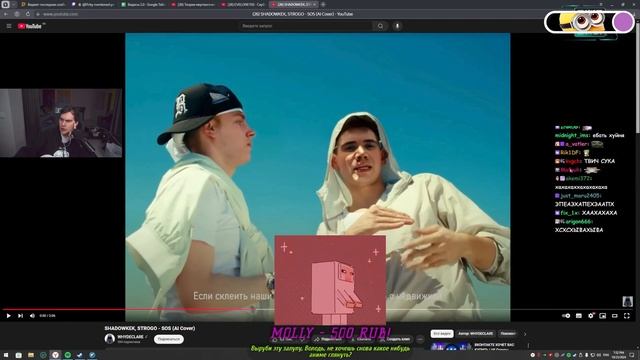Open the more actions ellipsis button
The image size is (640, 360).
(420, 339)
